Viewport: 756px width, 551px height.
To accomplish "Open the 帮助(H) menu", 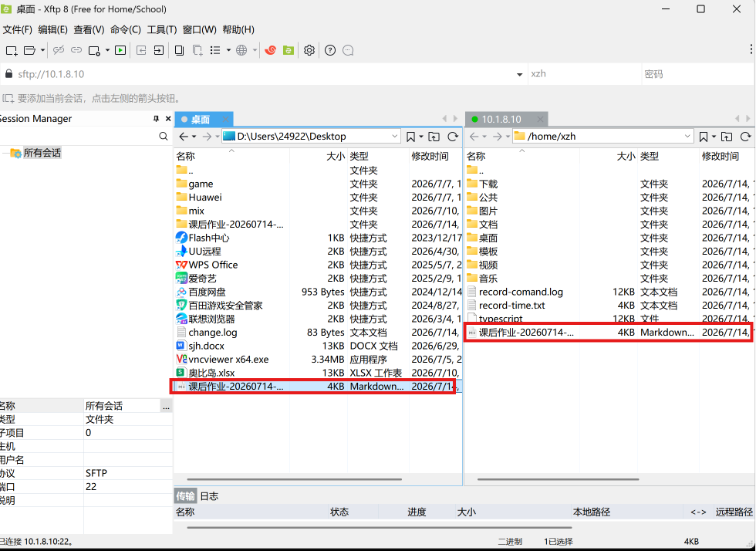I will pos(238,30).
